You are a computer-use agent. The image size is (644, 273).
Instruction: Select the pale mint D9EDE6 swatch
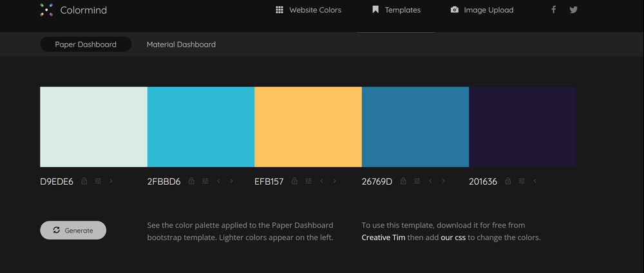point(93,127)
